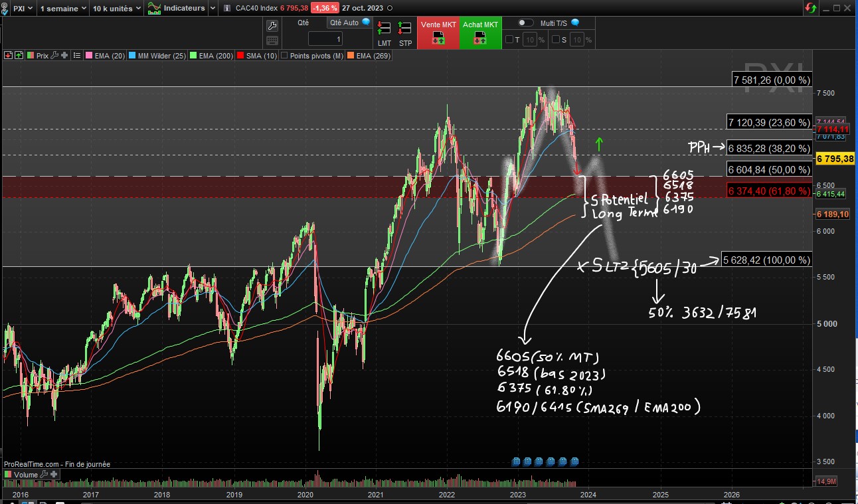Image resolution: width=858 pixels, height=504 pixels.
Task: Click the last blue document marker icon
Action: click(575, 461)
